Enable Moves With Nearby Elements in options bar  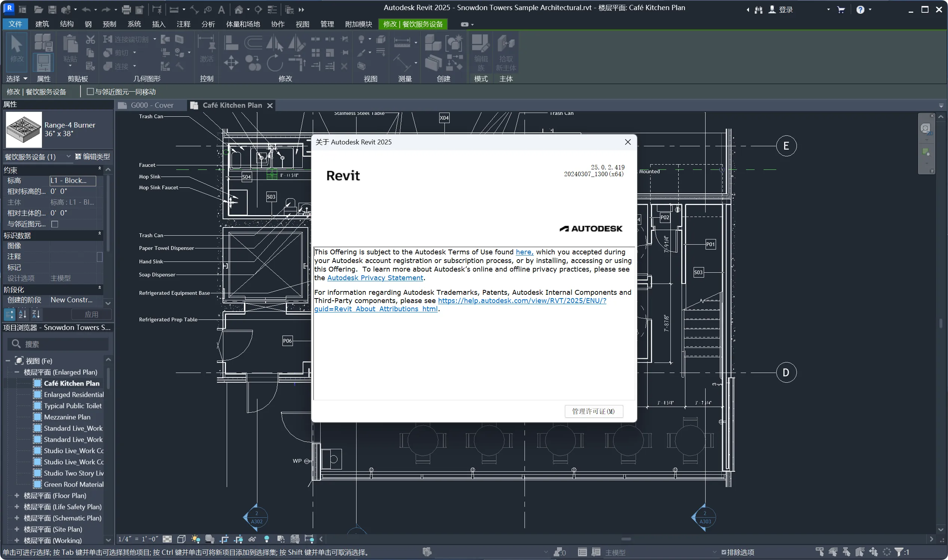[x=90, y=92]
